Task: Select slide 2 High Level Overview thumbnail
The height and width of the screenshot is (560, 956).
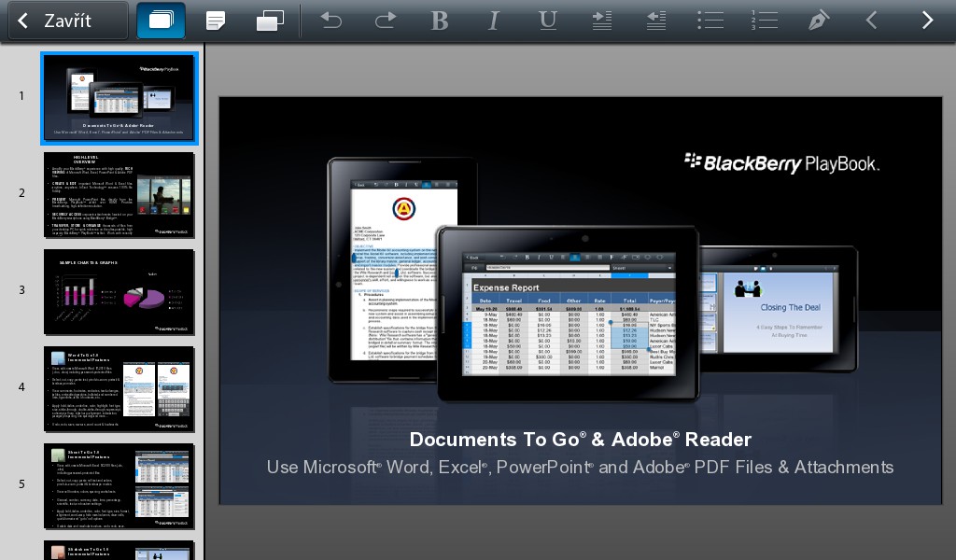Action: pos(119,195)
